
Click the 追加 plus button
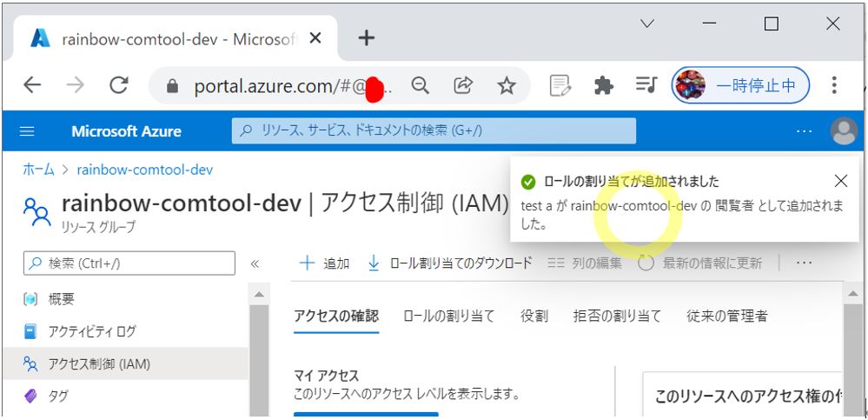[x=324, y=263]
